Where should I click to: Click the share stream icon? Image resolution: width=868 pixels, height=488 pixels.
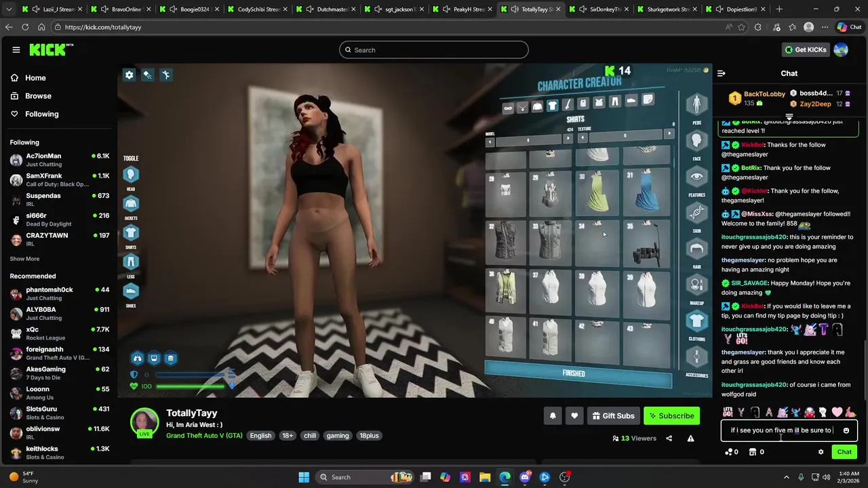[669, 439]
